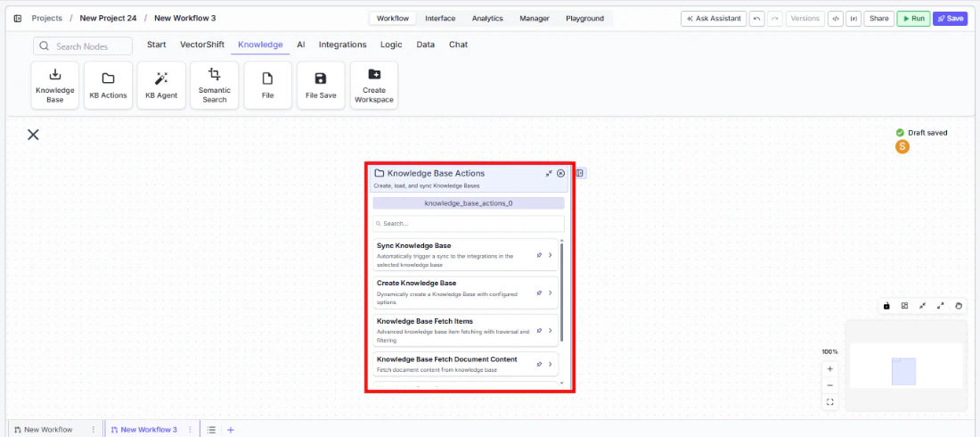Toggle the sidebar icon next to Projects
Viewport: 980px width, 437px height.
coord(18,18)
